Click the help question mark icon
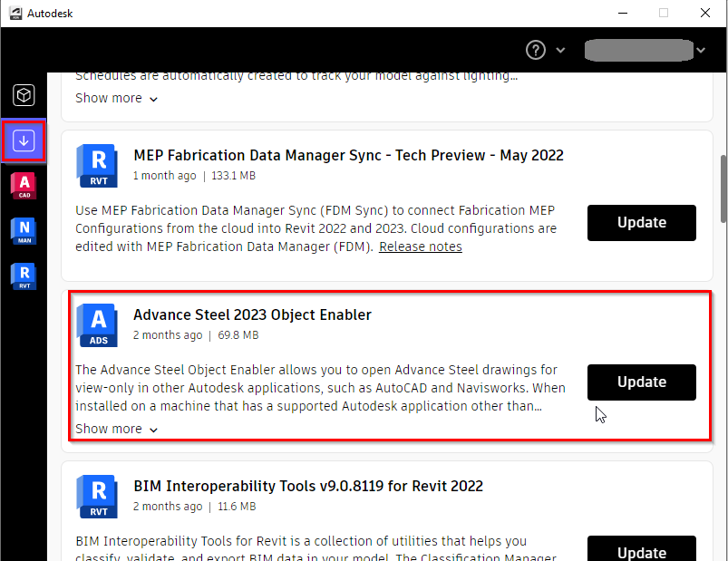This screenshot has height=561, width=728. coord(535,50)
